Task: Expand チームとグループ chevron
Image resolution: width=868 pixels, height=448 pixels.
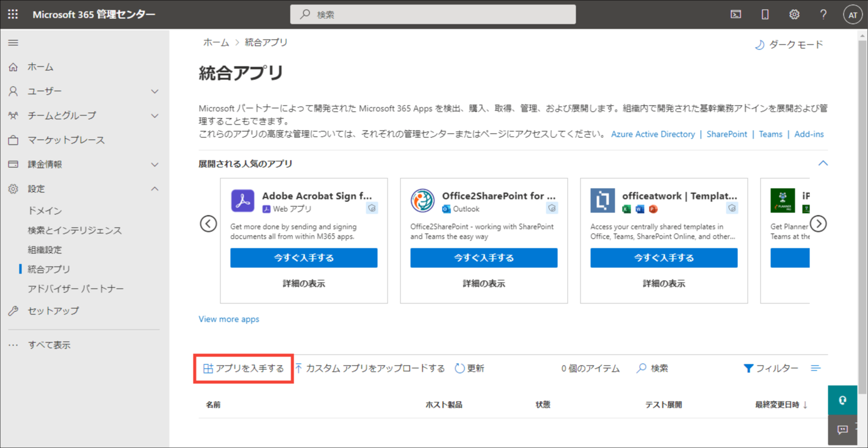Action: click(154, 116)
